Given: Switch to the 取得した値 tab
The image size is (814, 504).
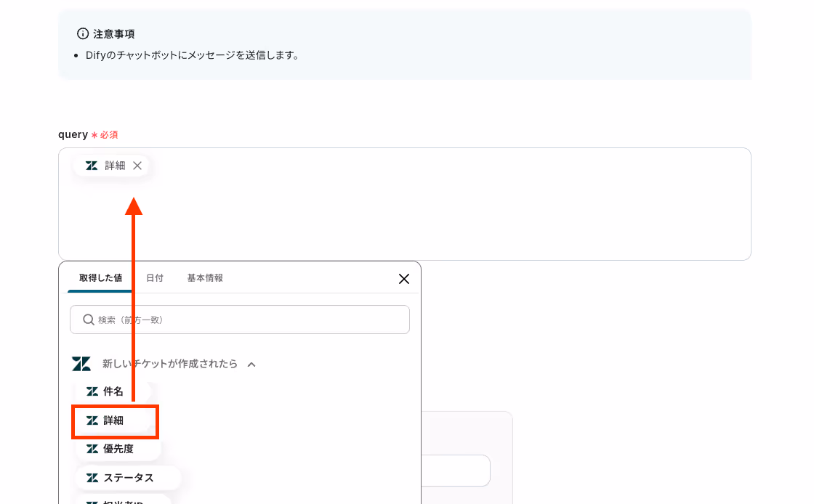Looking at the screenshot, I should 101,278.
